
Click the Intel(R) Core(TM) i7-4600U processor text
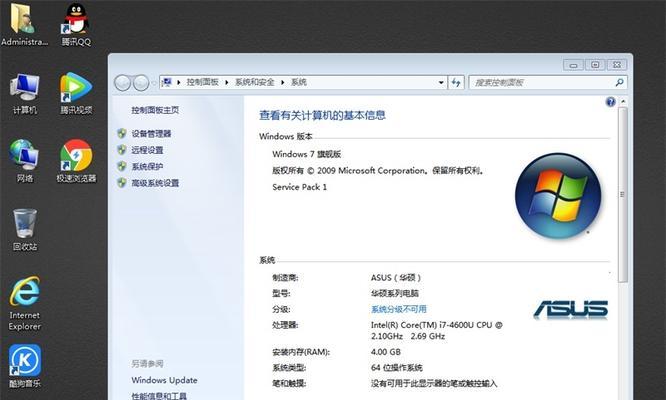click(436, 330)
